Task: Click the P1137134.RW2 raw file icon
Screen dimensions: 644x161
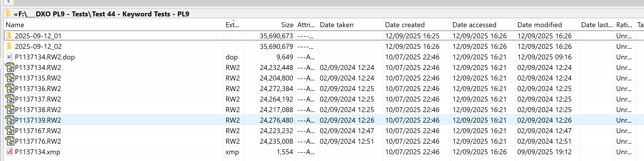Action: tap(10, 68)
